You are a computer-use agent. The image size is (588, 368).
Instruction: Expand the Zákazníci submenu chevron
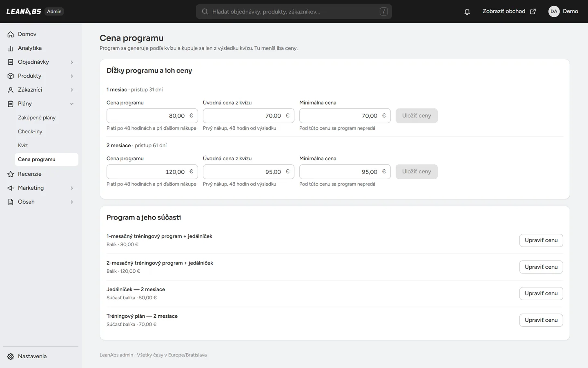72,90
